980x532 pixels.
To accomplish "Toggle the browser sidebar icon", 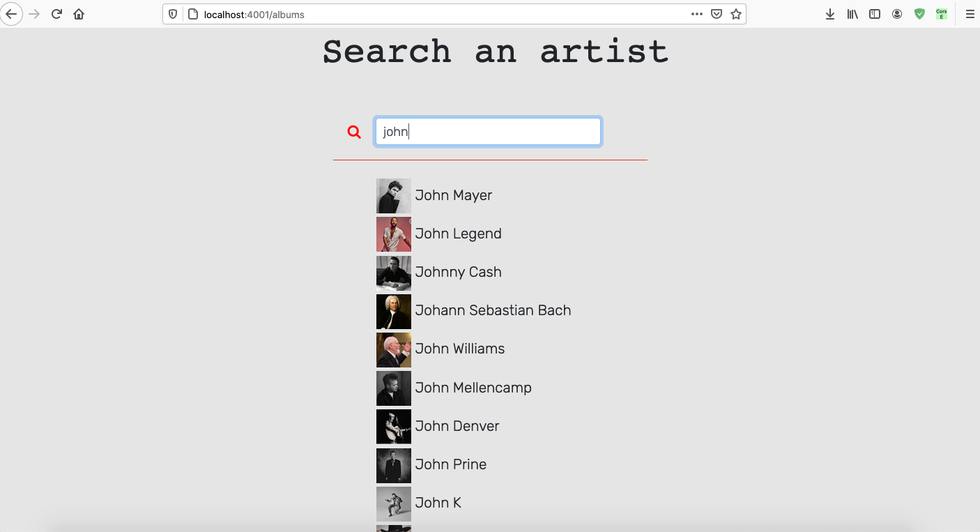I will pos(875,14).
